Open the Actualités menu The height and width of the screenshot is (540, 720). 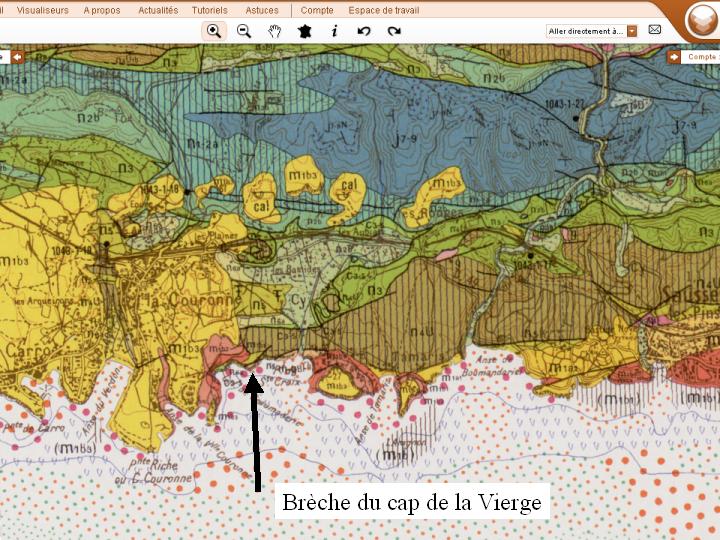pyautogui.click(x=158, y=9)
